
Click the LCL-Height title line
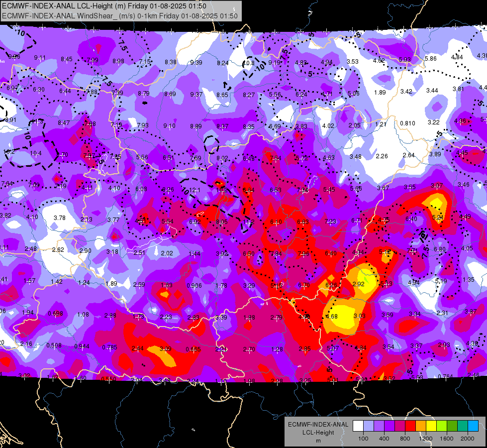[104, 6]
